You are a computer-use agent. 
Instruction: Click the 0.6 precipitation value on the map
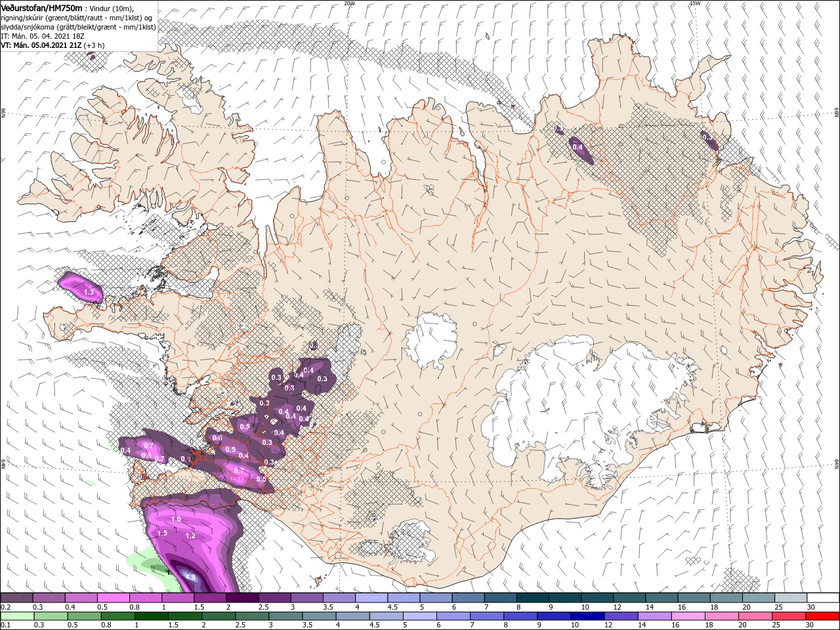point(218,438)
